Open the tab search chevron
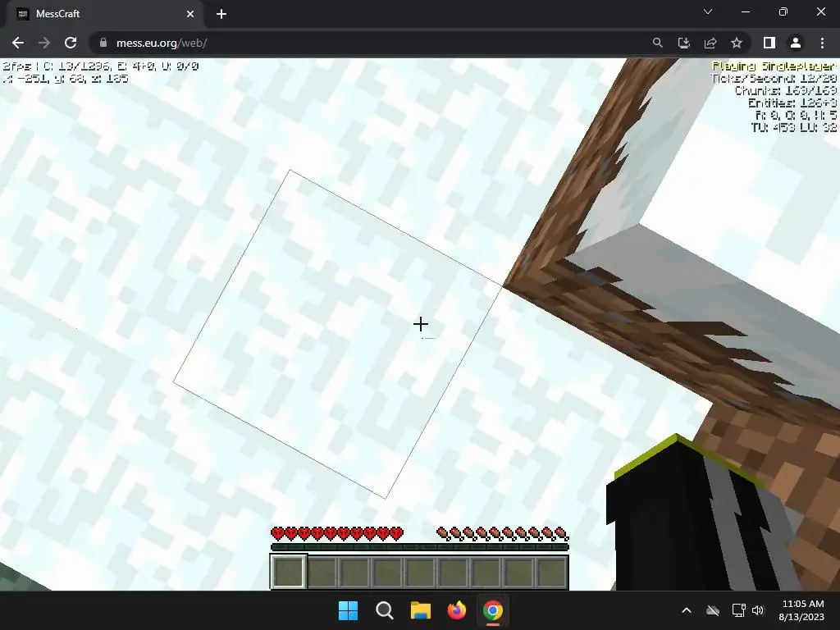840x630 pixels. [x=708, y=11]
